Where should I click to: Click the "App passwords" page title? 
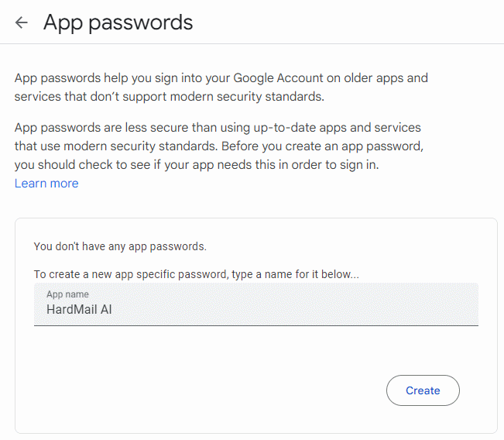coord(118,22)
